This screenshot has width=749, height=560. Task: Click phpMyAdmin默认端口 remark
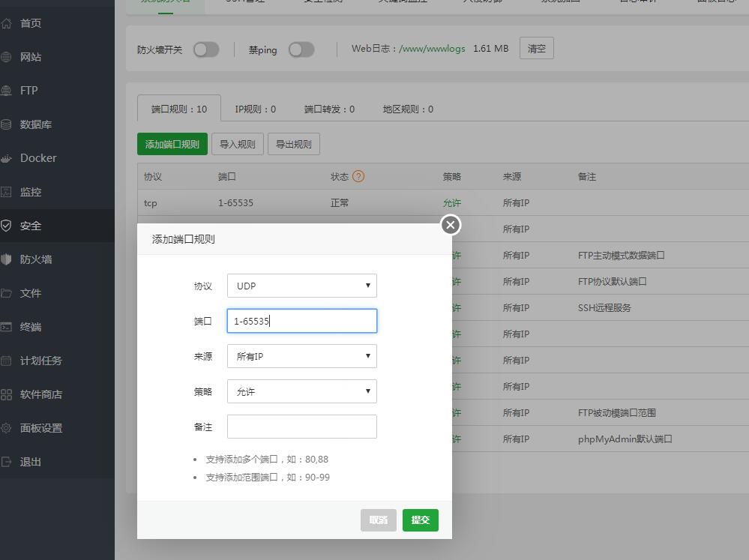tap(625, 439)
